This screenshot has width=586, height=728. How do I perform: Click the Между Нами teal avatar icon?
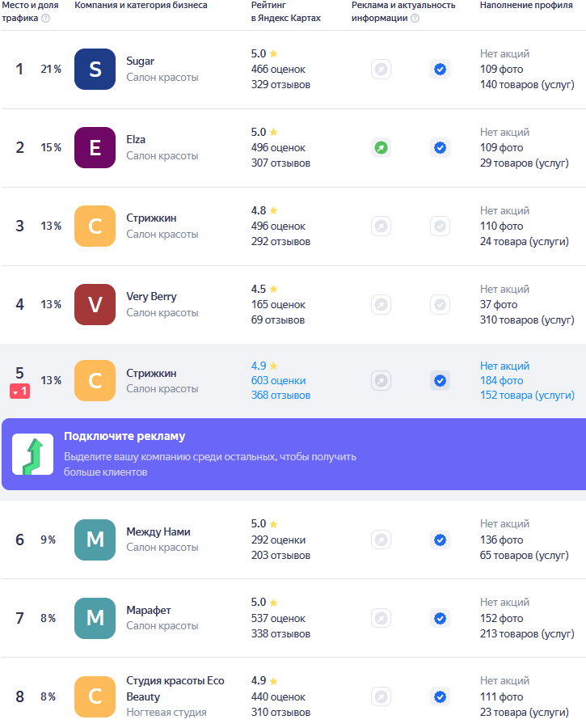click(95, 540)
